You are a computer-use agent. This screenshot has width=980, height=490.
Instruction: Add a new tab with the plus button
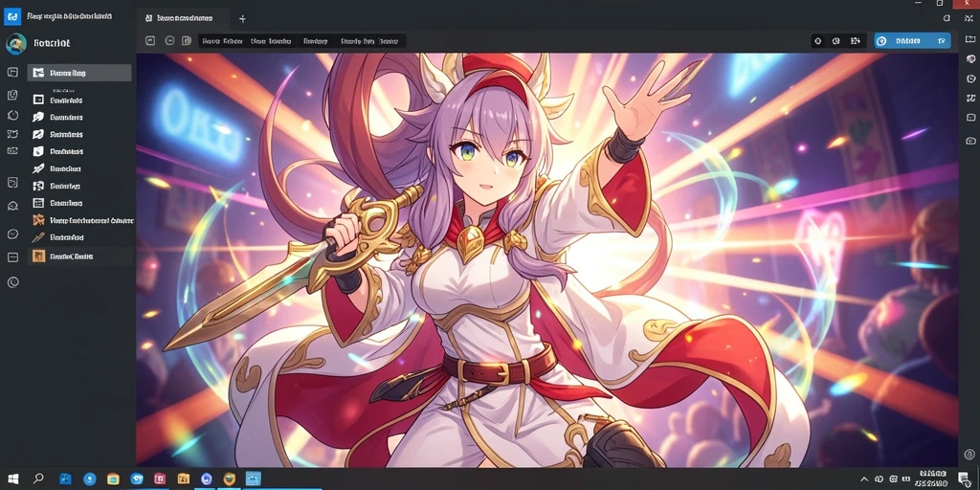coord(242,19)
